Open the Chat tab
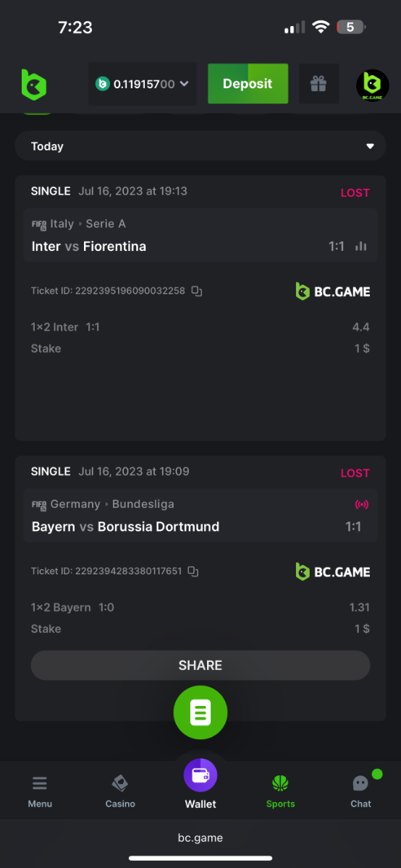Image resolution: width=401 pixels, height=868 pixels. point(361,791)
